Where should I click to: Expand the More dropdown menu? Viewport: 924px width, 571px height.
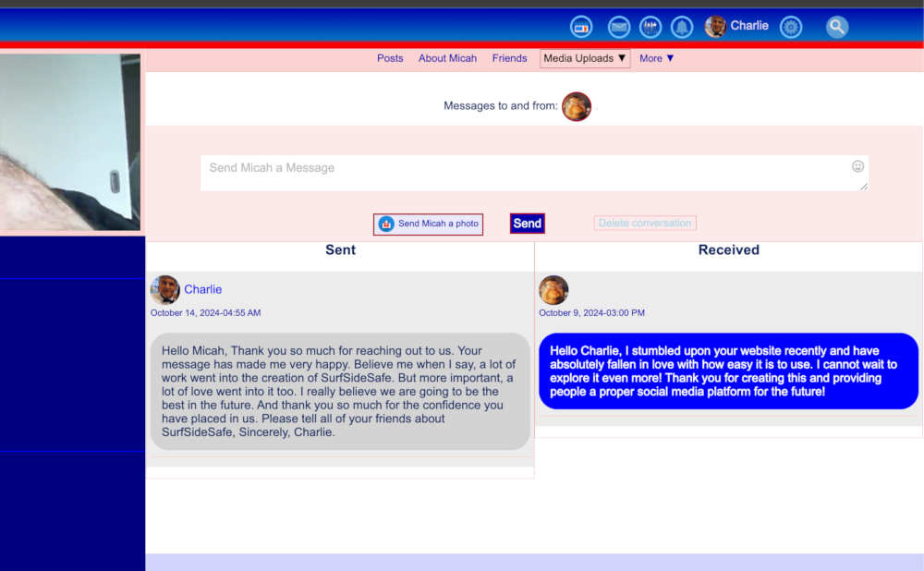coord(657,58)
